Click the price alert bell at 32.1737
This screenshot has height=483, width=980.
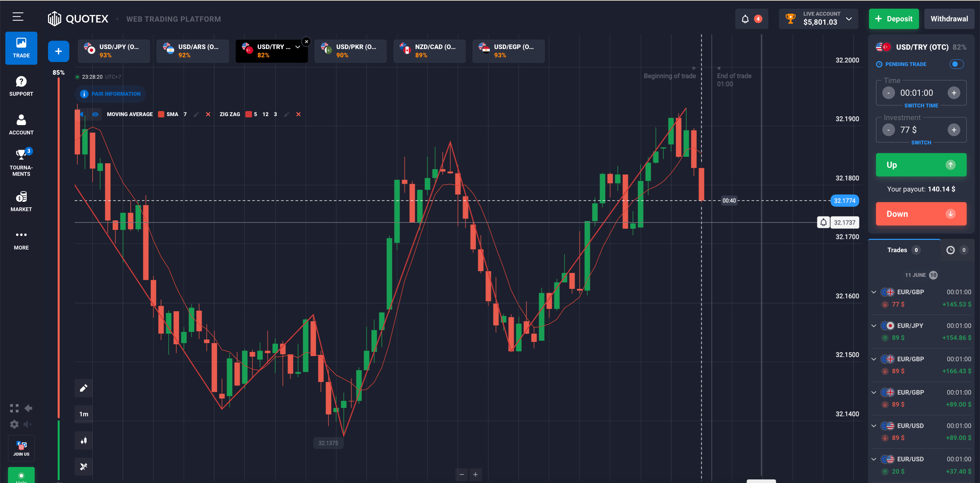tap(823, 222)
